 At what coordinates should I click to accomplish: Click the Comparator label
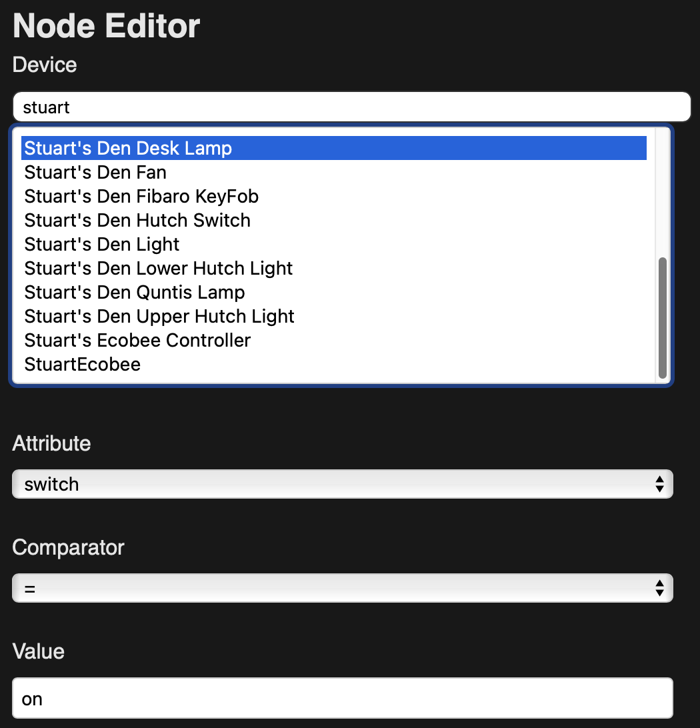[x=68, y=547]
